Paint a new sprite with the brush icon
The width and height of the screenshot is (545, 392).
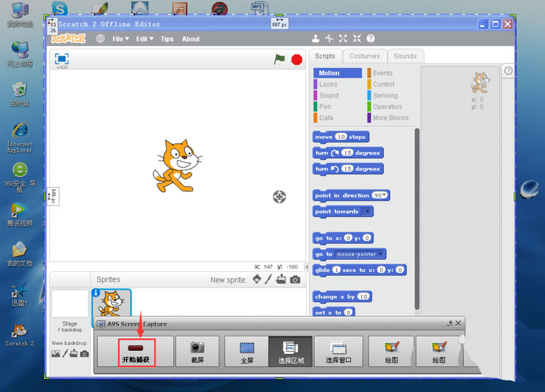tap(268, 279)
